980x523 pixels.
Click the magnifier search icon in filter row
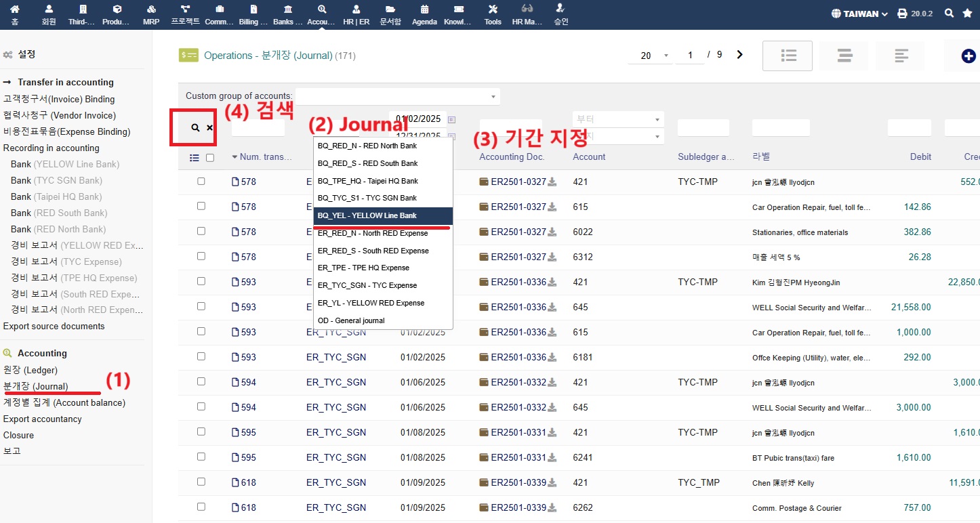tap(195, 127)
